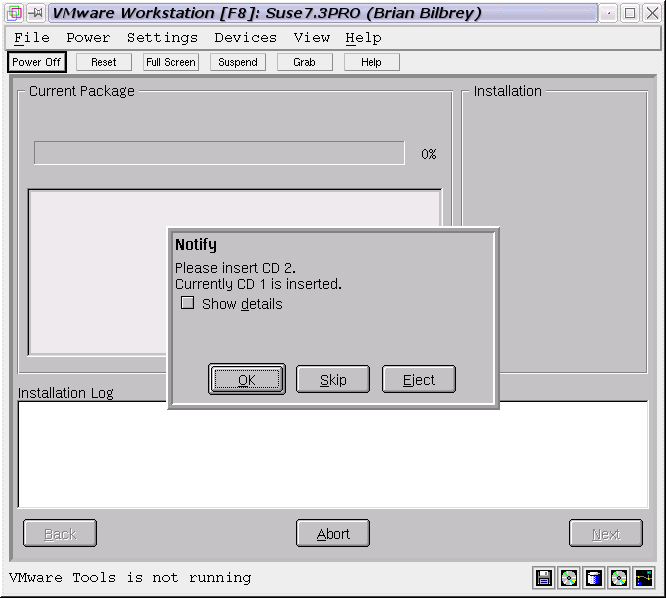666x598 pixels.
Task: Open the Power menu
Action: [88, 38]
